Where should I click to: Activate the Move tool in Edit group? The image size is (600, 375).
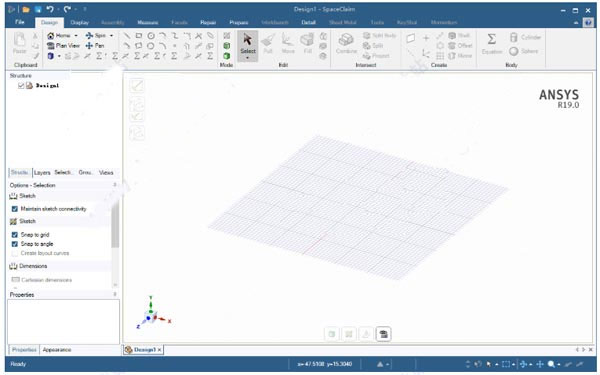(x=288, y=43)
